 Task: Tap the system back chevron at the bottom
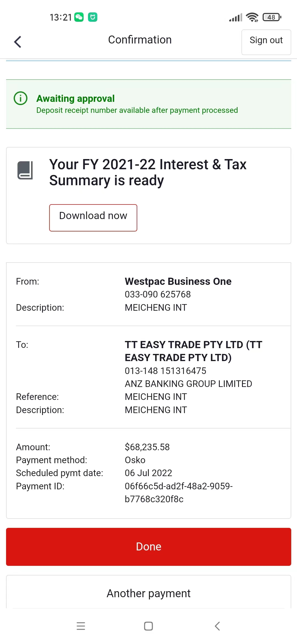point(217,626)
